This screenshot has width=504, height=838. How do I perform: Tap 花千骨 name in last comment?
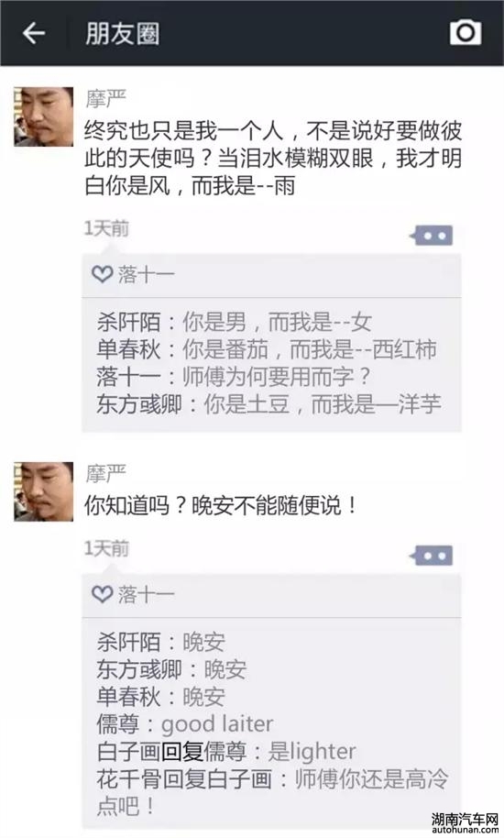(x=128, y=779)
